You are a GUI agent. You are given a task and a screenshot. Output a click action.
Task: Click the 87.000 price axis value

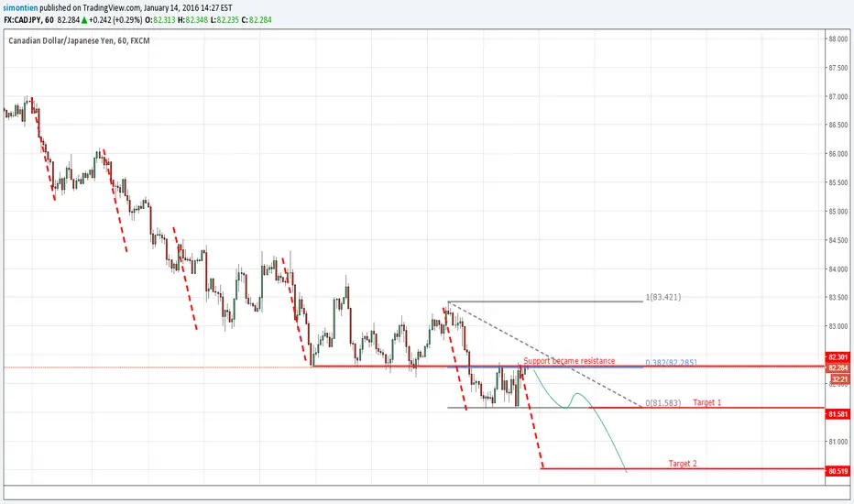point(838,96)
